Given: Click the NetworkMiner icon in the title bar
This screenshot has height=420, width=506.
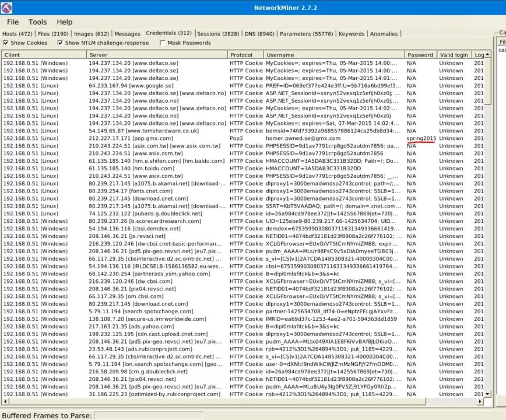Looking at the screenshot, I should [x=6, y=7].
